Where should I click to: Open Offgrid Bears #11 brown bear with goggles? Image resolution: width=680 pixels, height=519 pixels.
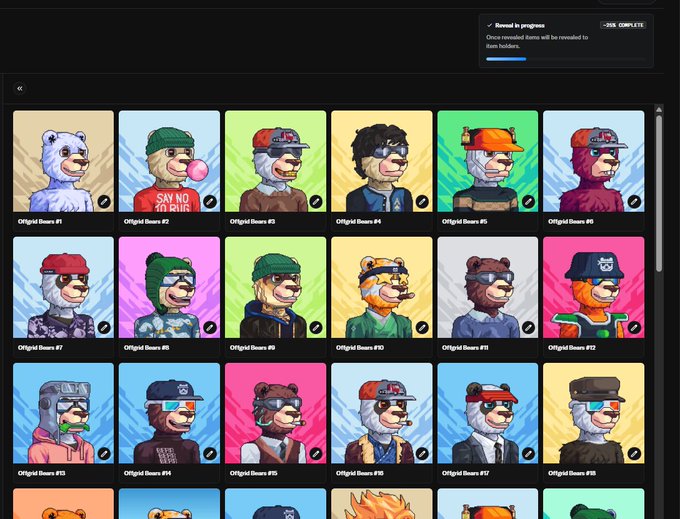pos(487,287)
